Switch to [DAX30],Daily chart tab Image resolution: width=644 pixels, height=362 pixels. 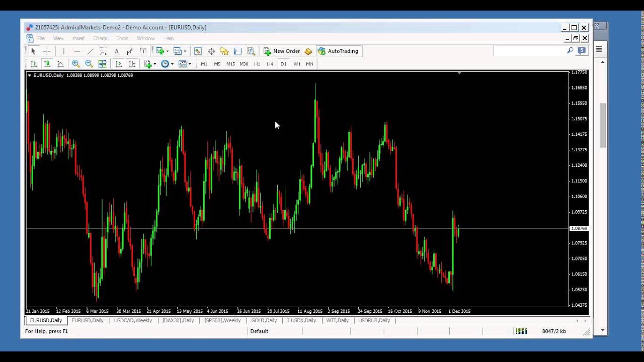point(178,320)
